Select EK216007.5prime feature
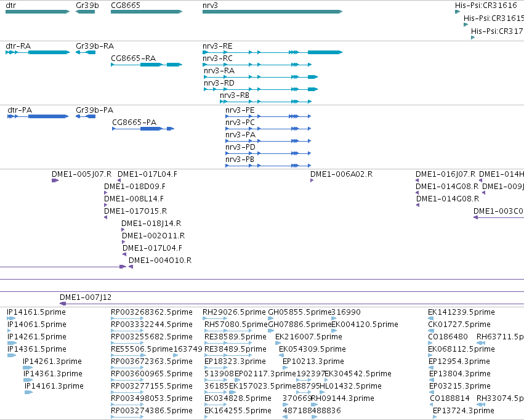This screenshot has width=524, height=420. tap(278, 343)
